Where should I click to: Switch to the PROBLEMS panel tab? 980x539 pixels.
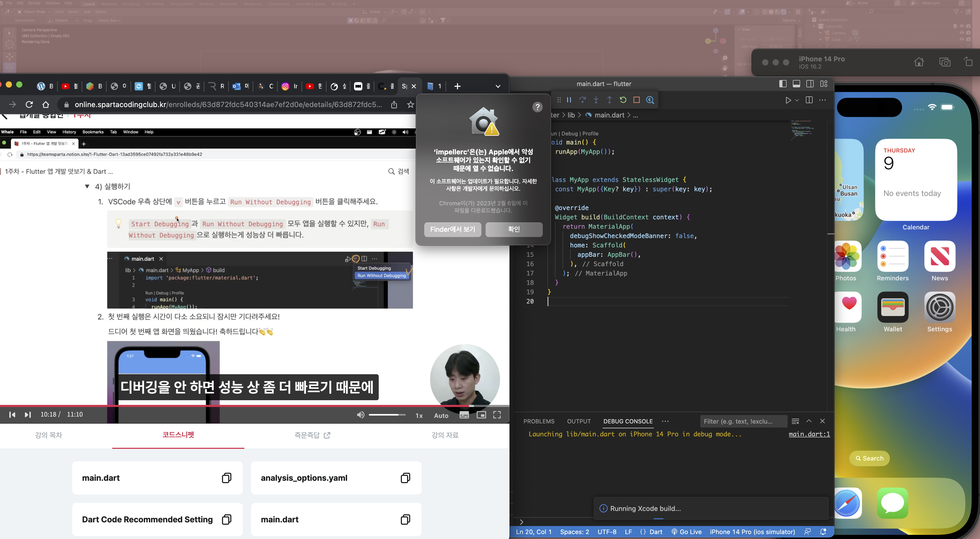coord(539,421)
